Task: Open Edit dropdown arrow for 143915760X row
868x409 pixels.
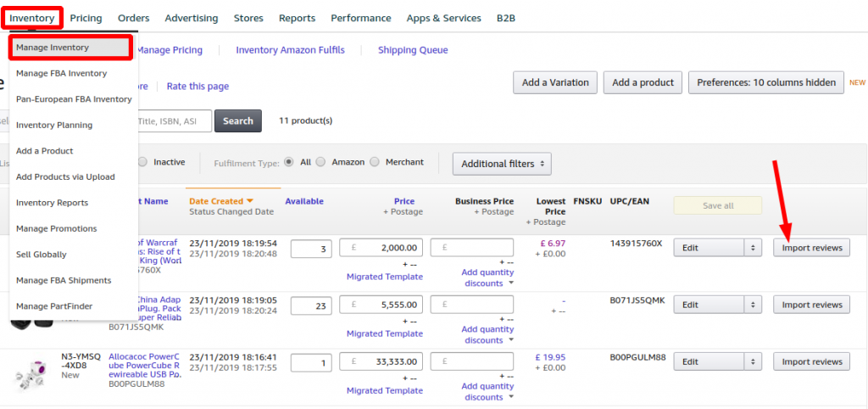Action: click(753, 249)
